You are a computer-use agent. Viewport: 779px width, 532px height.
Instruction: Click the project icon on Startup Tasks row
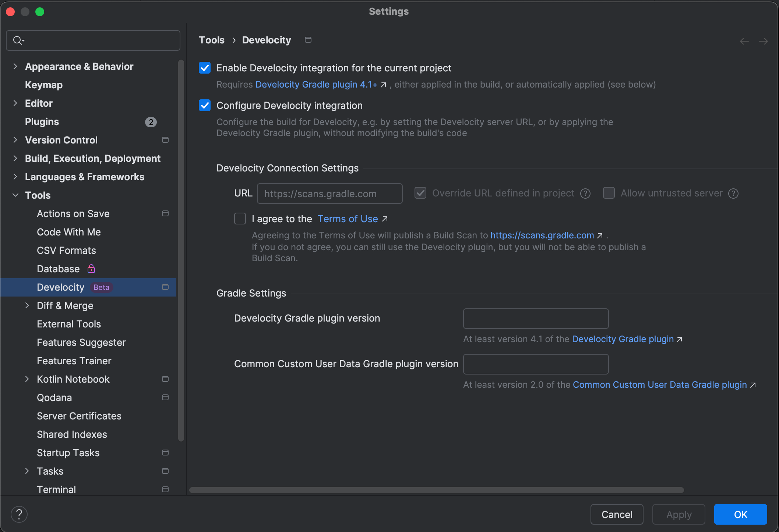pos(165,453)
